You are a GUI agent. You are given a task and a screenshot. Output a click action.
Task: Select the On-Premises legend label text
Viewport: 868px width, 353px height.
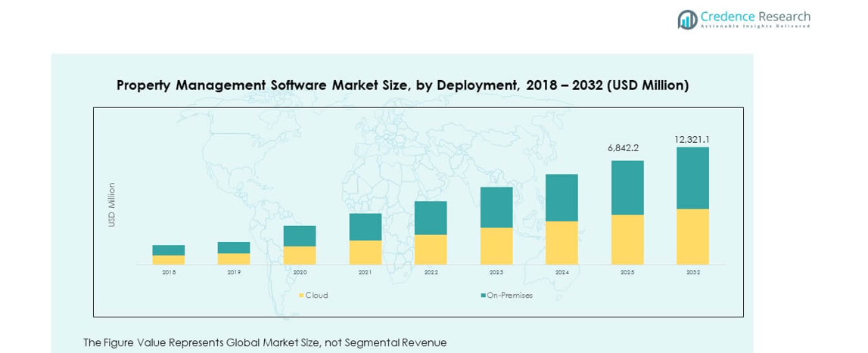[x=509, y=296]
